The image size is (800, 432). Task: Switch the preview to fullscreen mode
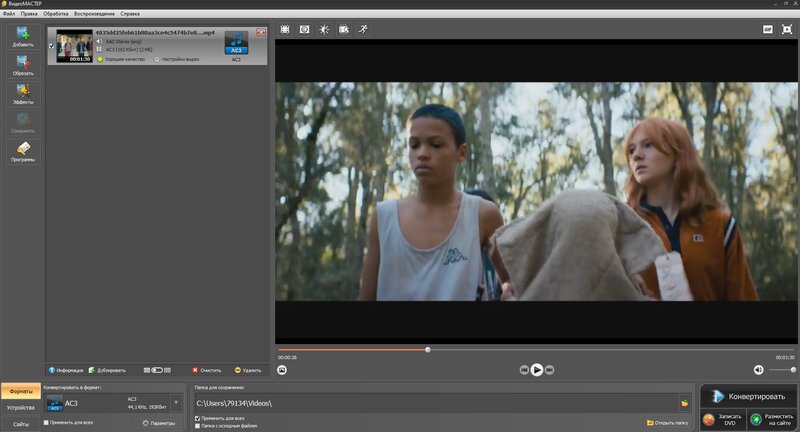787,30
